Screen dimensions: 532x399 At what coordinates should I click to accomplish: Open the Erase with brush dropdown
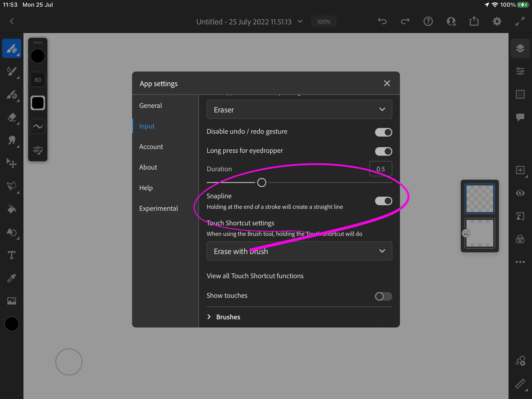pos(299,251)
